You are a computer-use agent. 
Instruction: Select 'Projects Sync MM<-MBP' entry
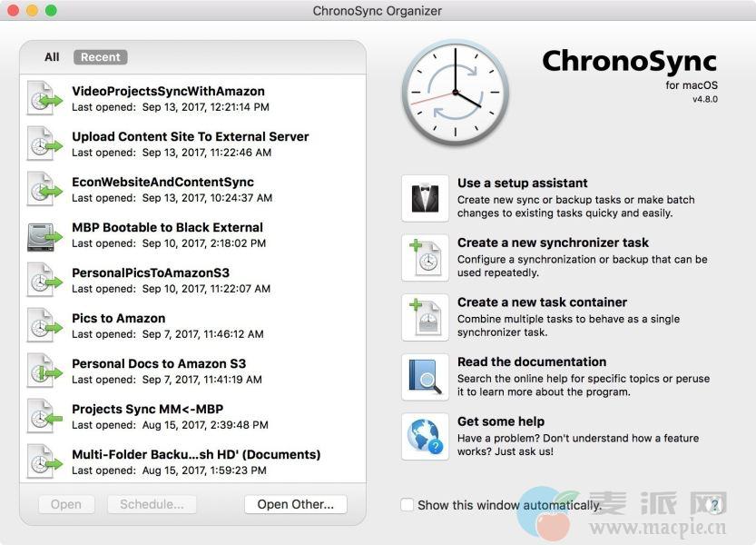coord(148,409)
